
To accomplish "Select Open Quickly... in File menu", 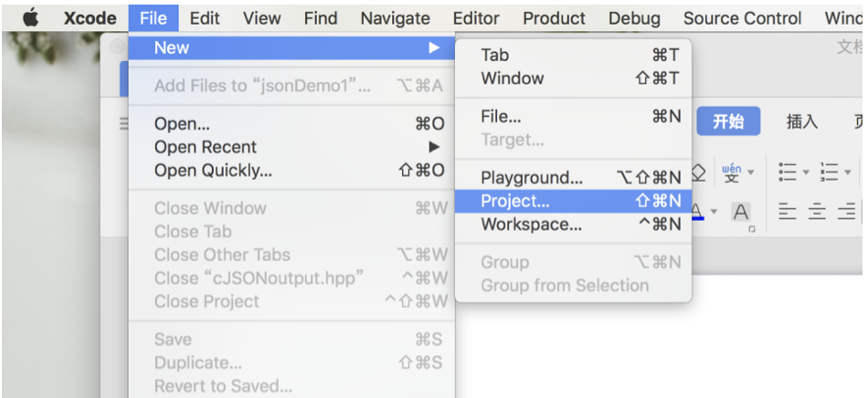I will (x=291, y=171).
